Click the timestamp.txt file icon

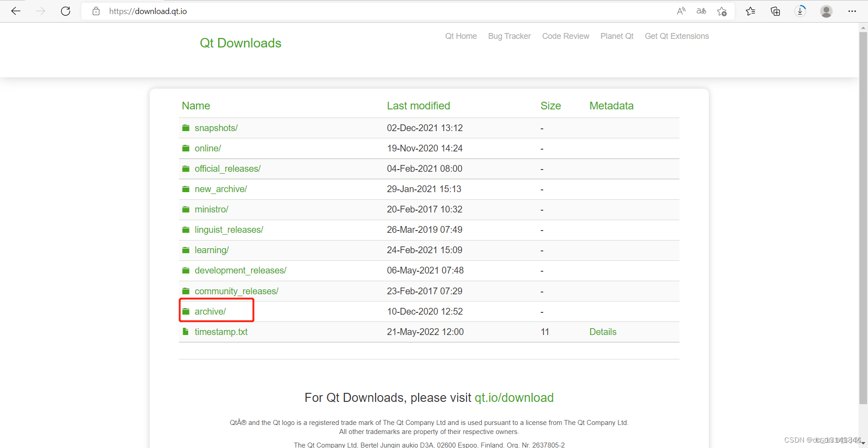[x=185, y=332]
